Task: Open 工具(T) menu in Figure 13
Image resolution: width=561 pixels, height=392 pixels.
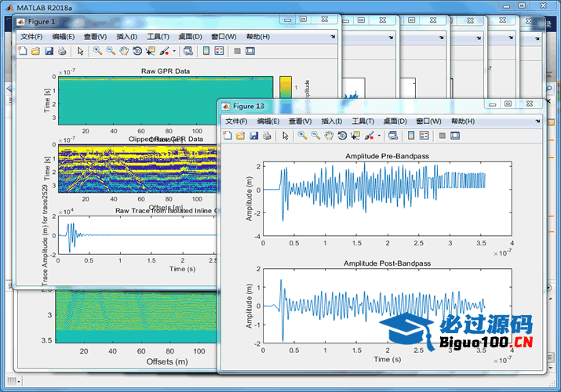Action: point(363,122)
